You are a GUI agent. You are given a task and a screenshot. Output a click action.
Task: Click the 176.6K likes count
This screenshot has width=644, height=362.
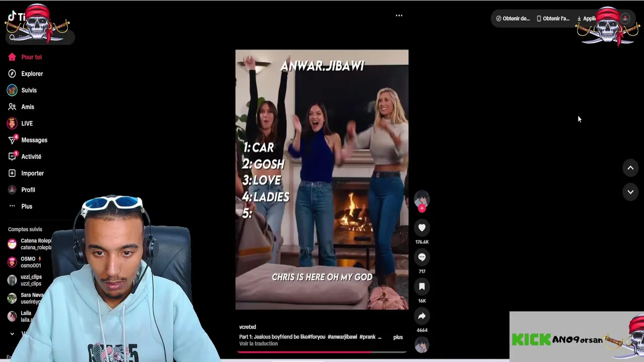coord(422,242)
